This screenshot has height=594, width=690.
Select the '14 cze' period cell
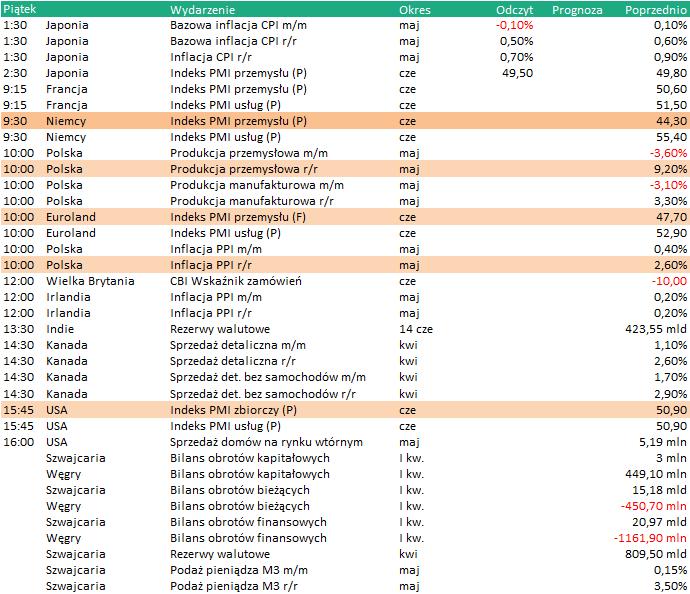pos(416,329)
